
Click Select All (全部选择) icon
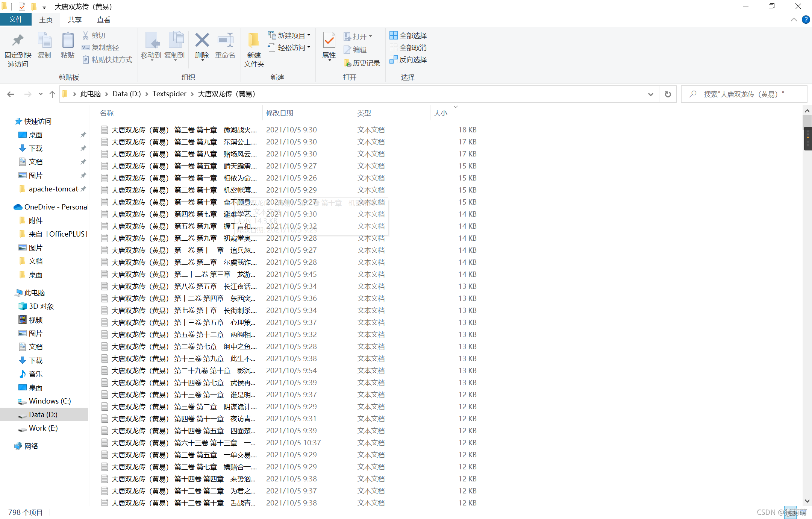tap(394, 35)
